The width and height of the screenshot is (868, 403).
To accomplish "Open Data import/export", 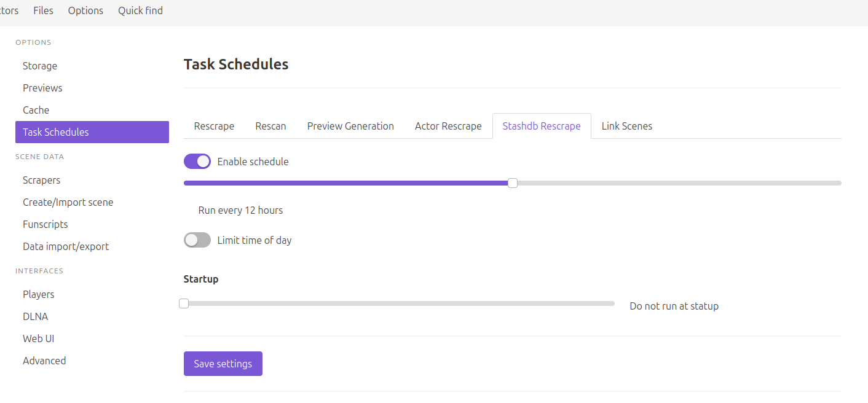I will (x=92, y=246).
